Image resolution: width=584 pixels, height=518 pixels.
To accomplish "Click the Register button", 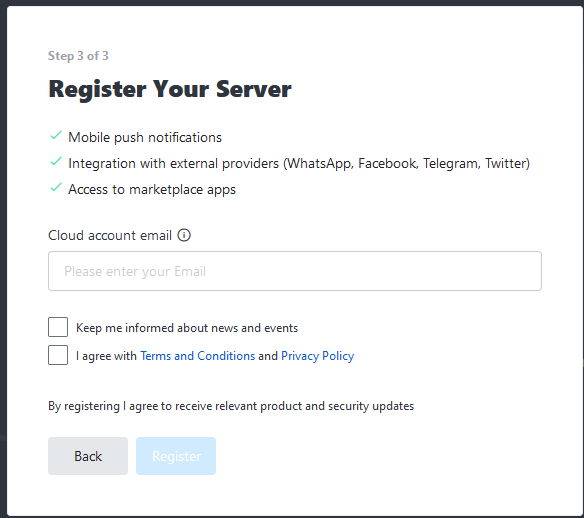I will 176,456.
